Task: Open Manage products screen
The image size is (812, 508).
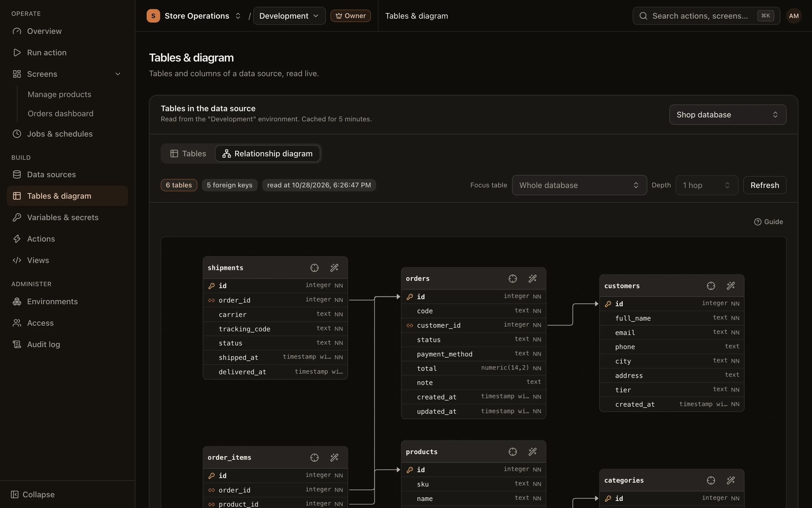Action: [x=59, y=95]
